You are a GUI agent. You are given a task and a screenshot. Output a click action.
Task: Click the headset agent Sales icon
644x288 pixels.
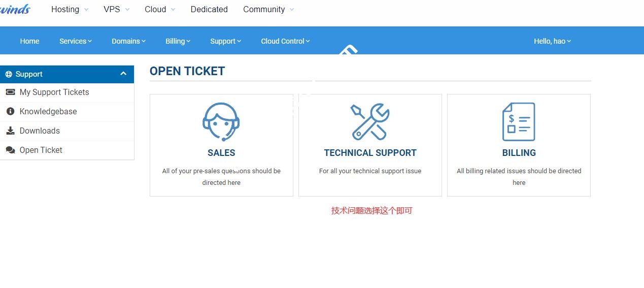[221, 122]
